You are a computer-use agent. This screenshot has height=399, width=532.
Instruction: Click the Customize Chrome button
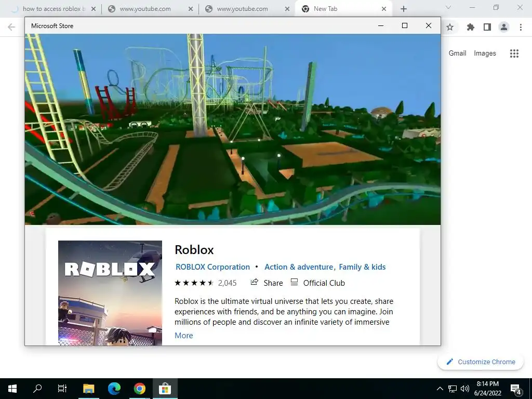481,362
